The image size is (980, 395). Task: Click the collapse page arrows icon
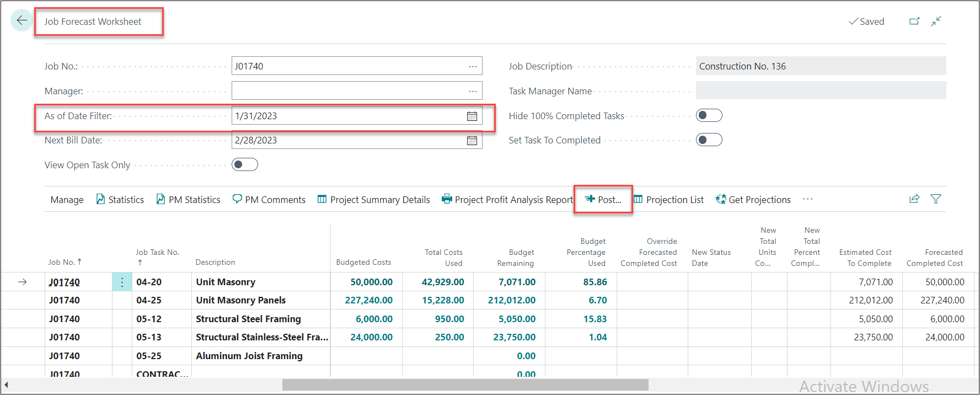(936, 22)
